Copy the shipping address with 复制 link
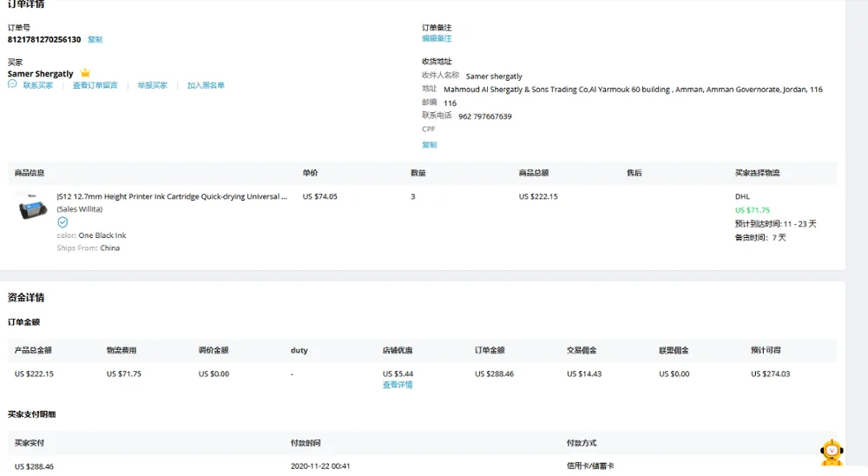Screen dimensions: 868x476 pyautogui.click(x=430, y=145)
